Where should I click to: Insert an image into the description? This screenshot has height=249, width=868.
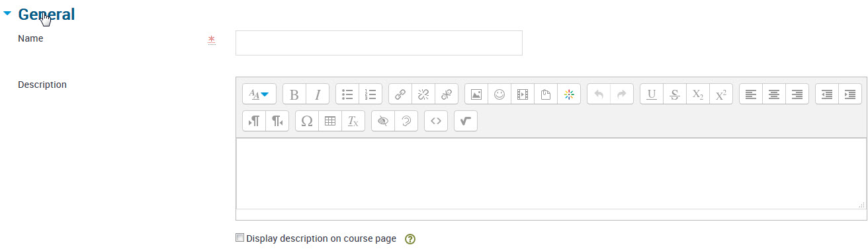[x=476, y=94]
